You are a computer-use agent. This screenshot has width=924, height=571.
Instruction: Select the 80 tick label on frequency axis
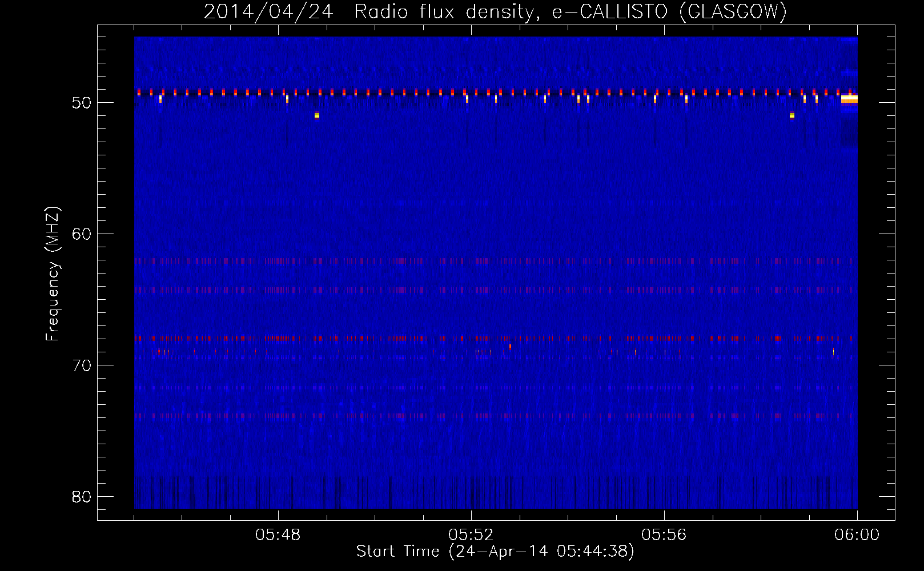click(x=82, y=497)
